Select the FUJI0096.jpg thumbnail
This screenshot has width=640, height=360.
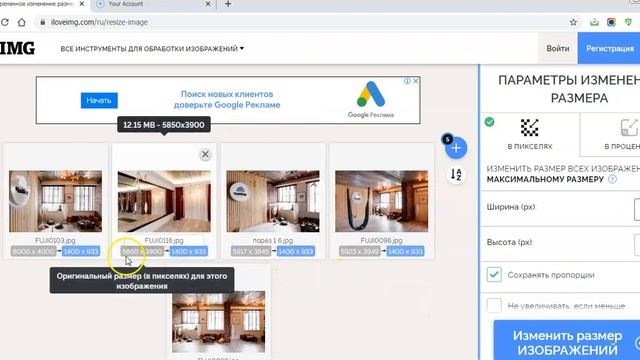(x=382, y=201)
